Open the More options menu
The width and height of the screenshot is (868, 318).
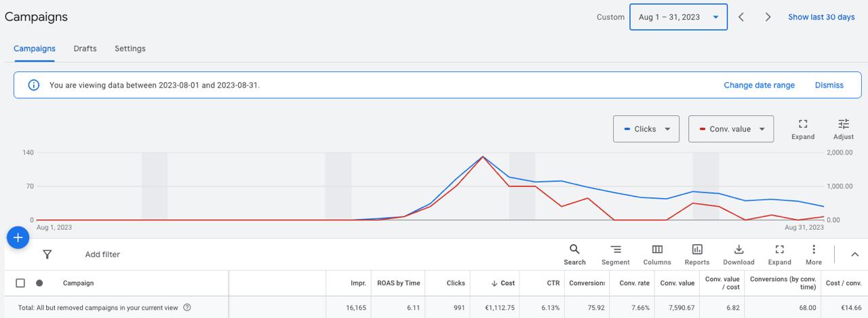[x=814, y=250]
